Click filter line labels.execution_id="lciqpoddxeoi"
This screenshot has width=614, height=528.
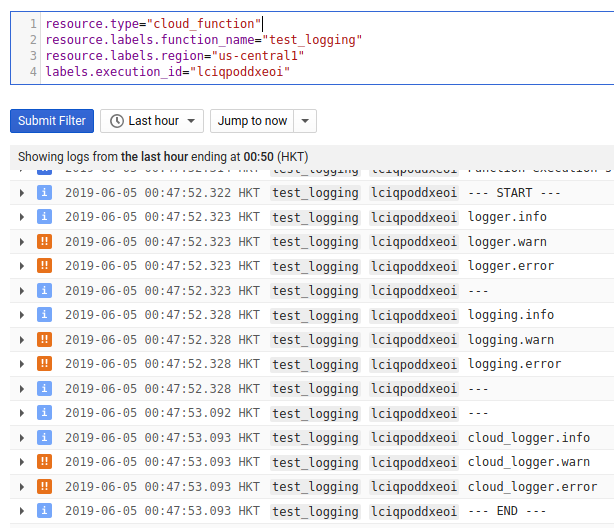point(168,72)
